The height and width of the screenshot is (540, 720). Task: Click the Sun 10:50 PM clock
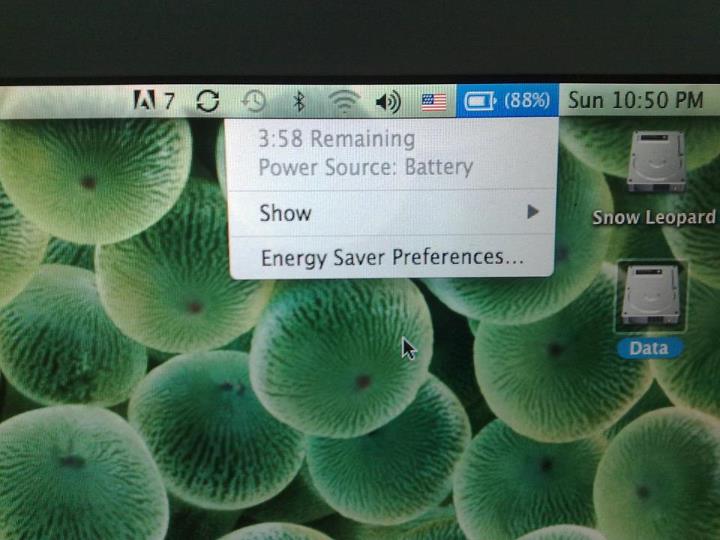click(x=635, y=101)
